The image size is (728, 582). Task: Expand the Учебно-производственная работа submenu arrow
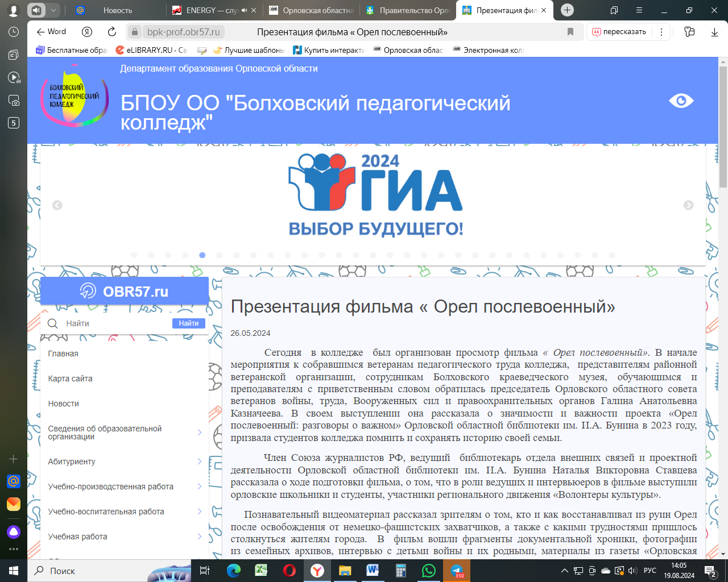click(x=200, y=487)
